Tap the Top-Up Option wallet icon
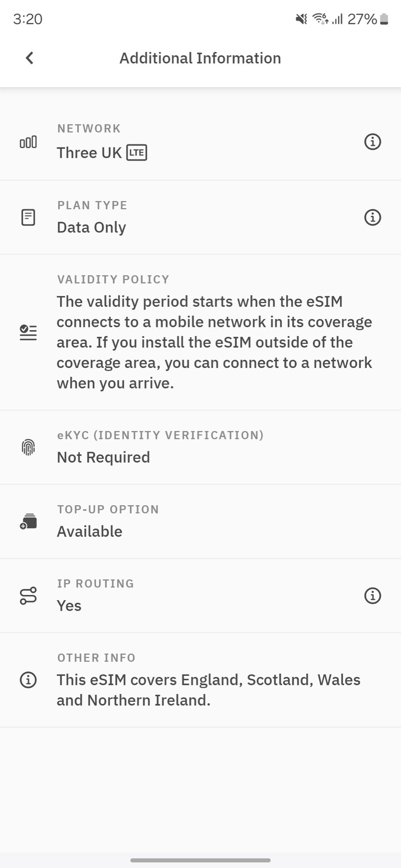The image size is (401, 868). pyautogui.click(x=28, y=521)
